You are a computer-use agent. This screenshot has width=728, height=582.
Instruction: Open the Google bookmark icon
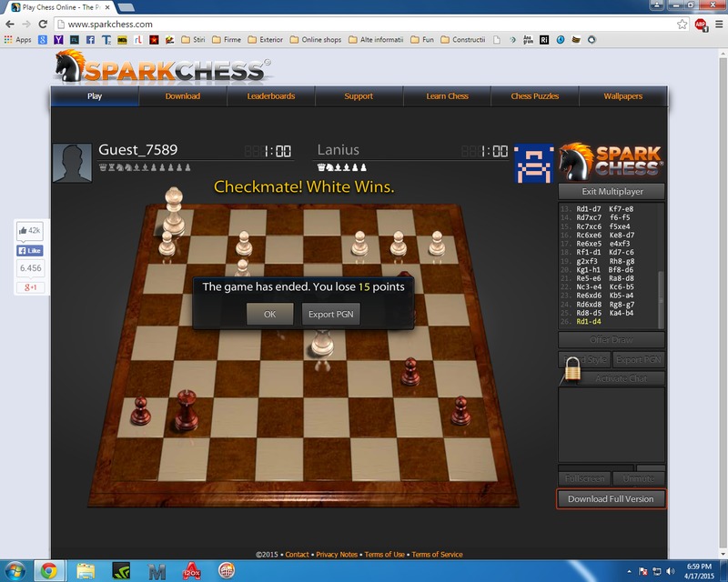coord(42,40)
